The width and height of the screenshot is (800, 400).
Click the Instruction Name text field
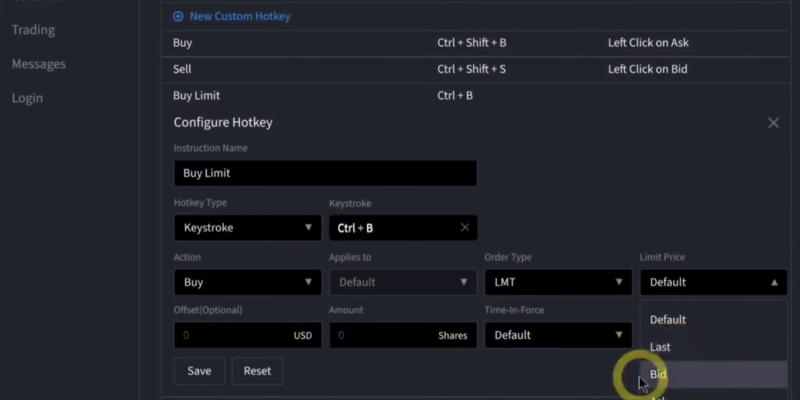[325, 173]
